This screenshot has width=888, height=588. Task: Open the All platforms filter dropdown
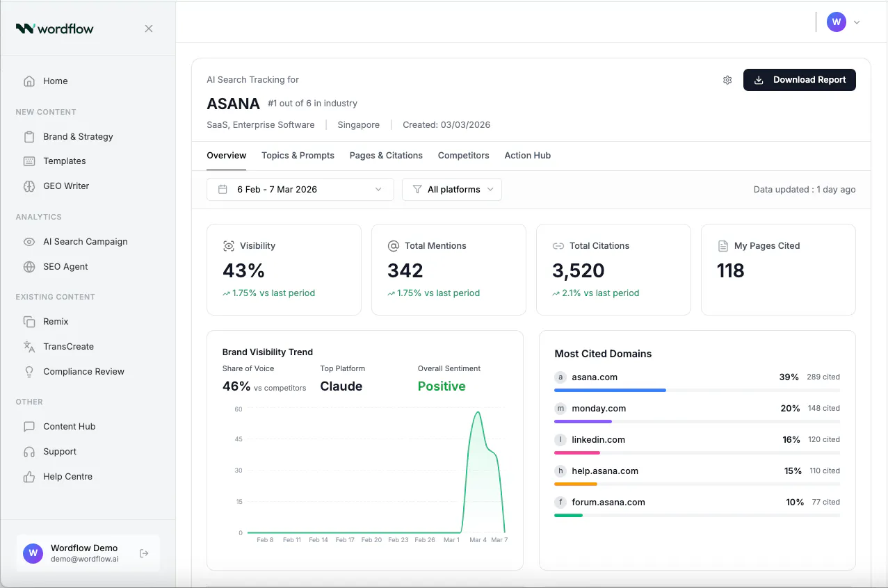[452, 189]
